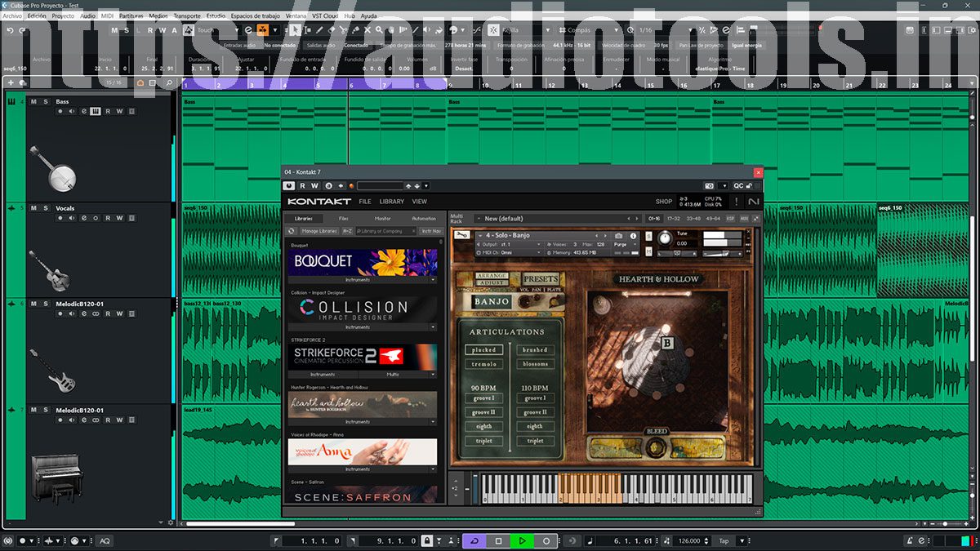Open the Kontakt SHOP link
This screenshot has width=980, height=551.
(x=664, y=202)
